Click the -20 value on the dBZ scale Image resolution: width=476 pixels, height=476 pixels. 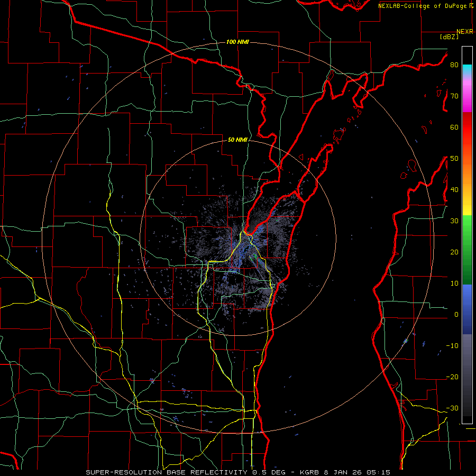click(x=452, y=377)
